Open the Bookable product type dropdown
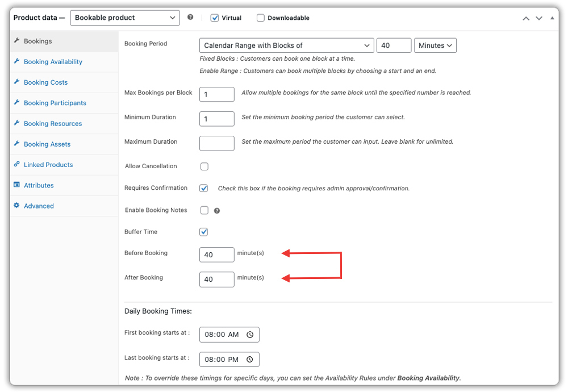Viewport: 568px width, 392px height. click(125, 18)
